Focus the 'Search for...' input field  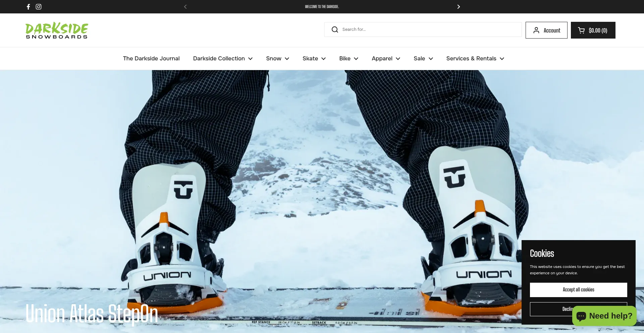[x=429, y=30]
